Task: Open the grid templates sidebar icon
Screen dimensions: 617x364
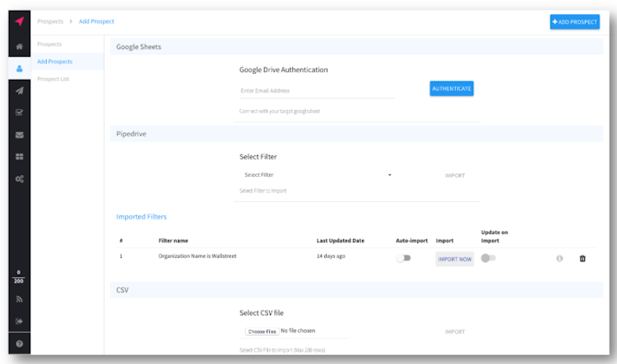Action: (19, 157)
